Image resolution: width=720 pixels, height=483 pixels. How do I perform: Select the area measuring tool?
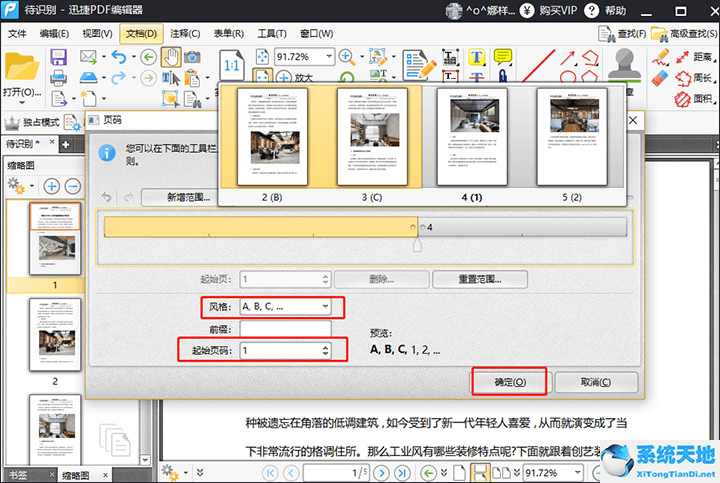(695, 98)
